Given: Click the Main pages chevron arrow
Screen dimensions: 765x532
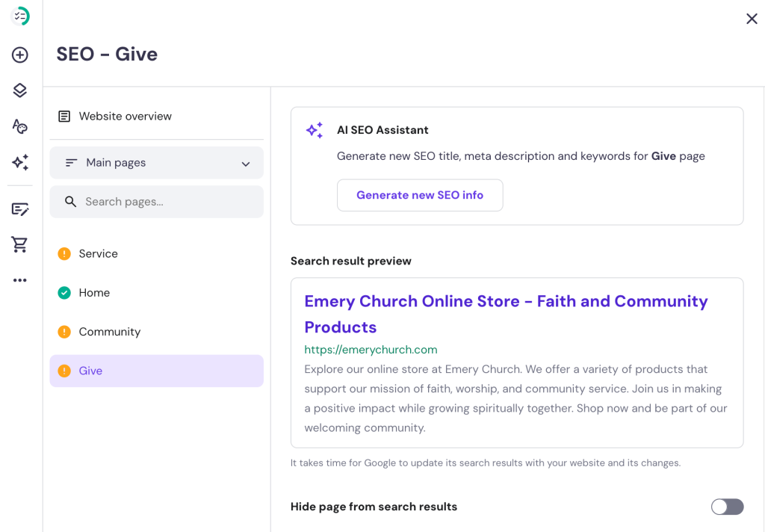Looking at the screenshot, I should click(246, 164).
